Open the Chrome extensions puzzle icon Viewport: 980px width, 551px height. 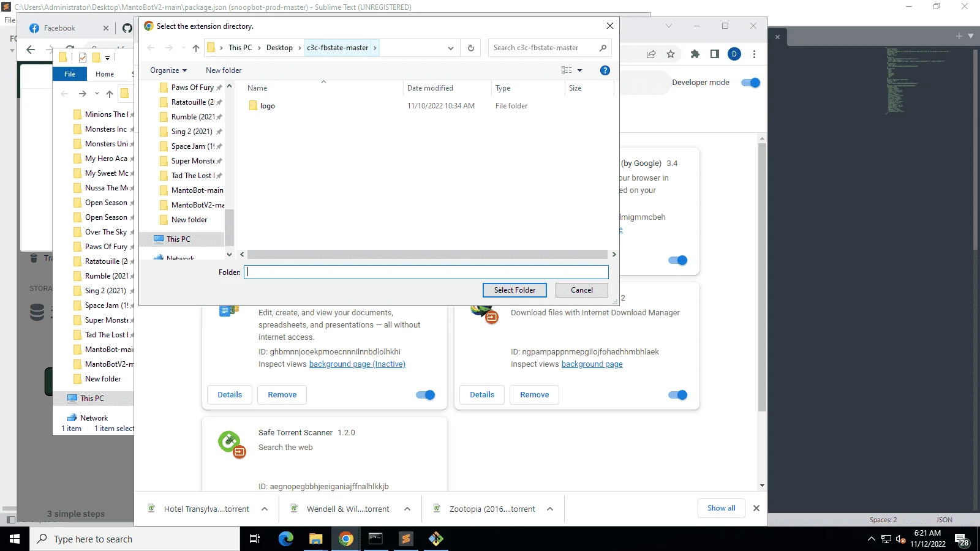695,54
